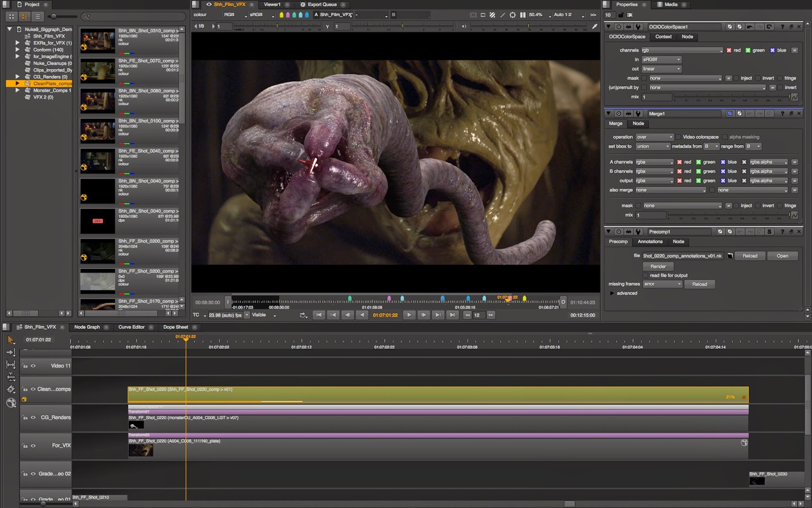Expand the Monster_Comps folder in project tree

coord(17,90)
